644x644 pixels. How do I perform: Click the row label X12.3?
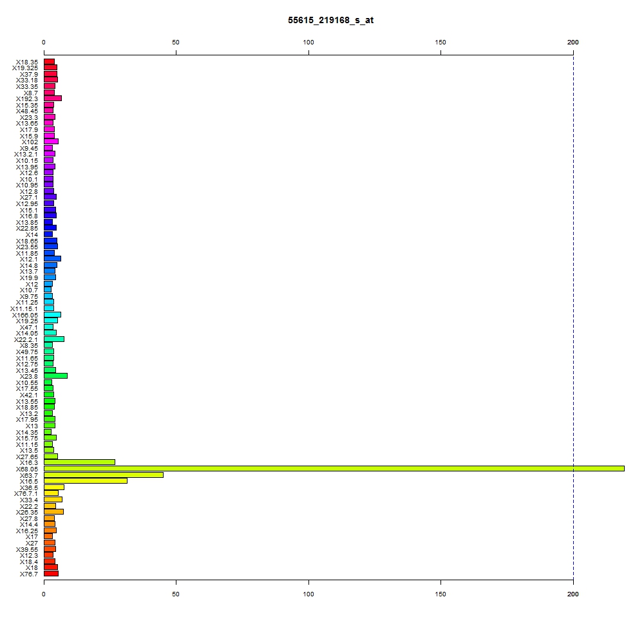coord(29,555)
